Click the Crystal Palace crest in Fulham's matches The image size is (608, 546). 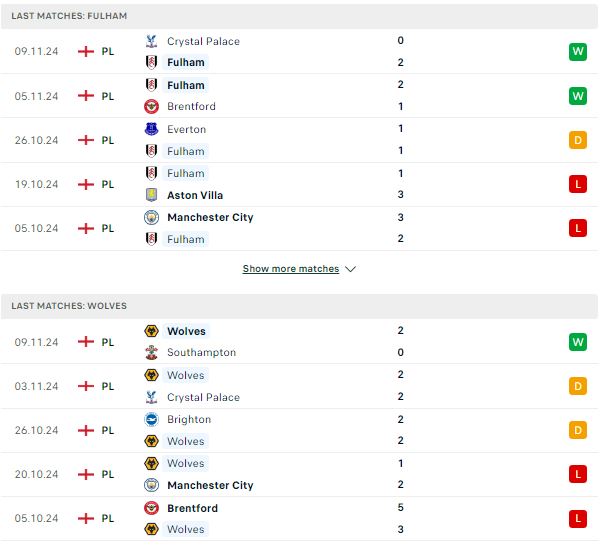[151, 41]
